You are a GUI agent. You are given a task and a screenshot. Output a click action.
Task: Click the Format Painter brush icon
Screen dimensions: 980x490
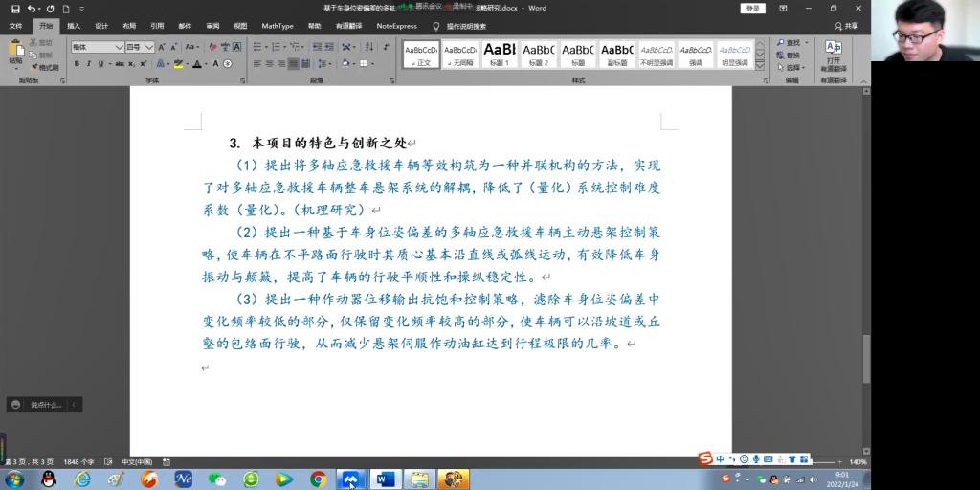tap(33, 68)
